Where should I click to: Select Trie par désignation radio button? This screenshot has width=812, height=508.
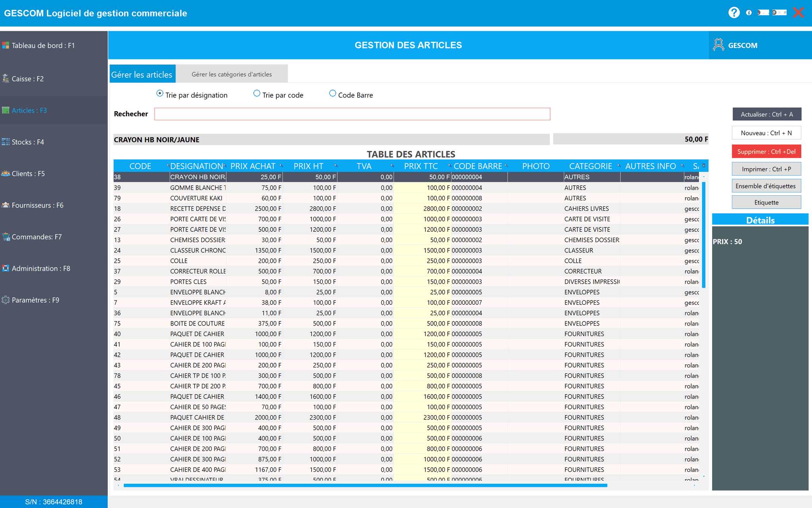pyautogui.click(x=160, y=93)
